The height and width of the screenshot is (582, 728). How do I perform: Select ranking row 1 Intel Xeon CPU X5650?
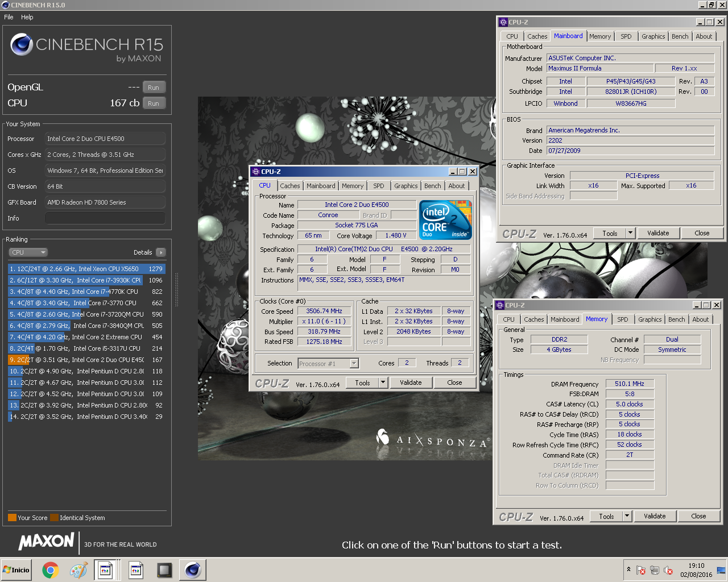[86, 269]
